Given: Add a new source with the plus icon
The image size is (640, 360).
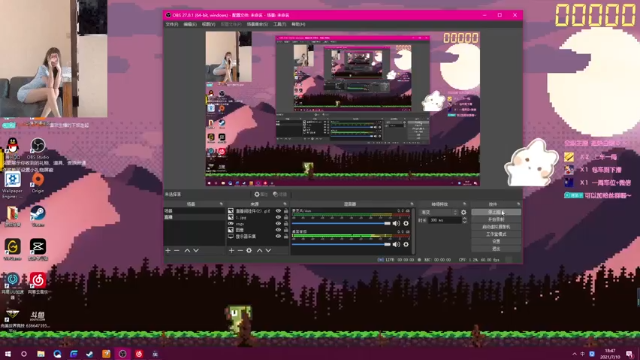Looking at the screenshot, I should 231,250.
